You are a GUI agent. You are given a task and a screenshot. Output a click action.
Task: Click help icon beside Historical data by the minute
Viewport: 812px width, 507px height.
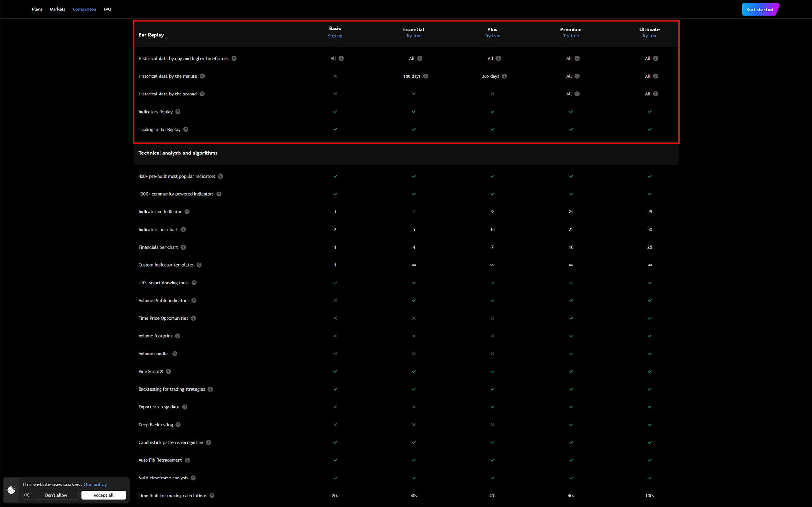(x=202, y=76)
